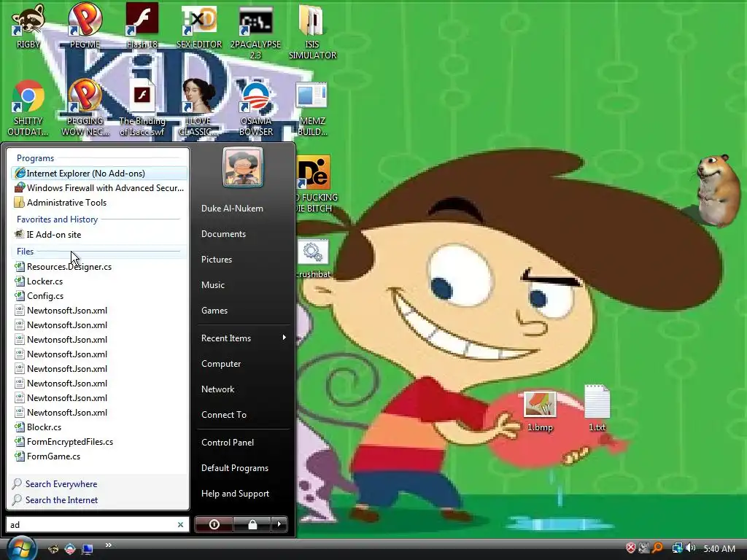
Task: Collapse the Files results header
Action: click(x=98, y=251)
